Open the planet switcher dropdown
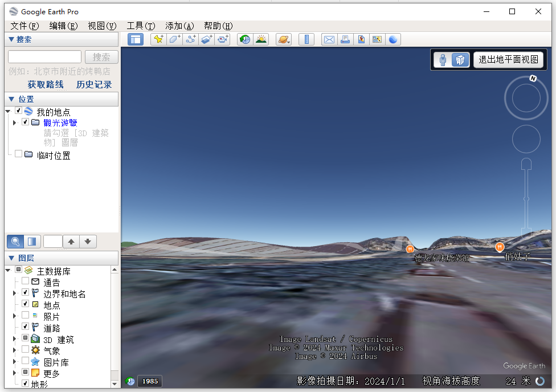 pyautogui.click(x=284, y=39)
